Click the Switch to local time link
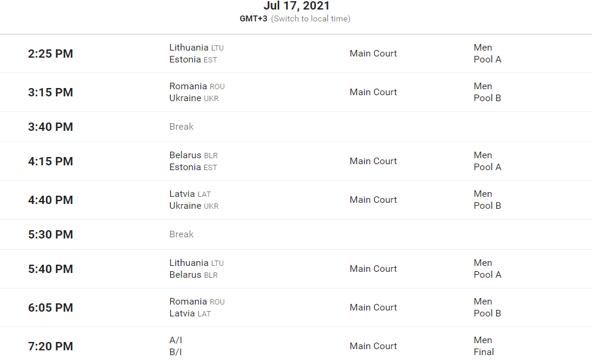This screenshot has height=364, width=592. [311, 18]
